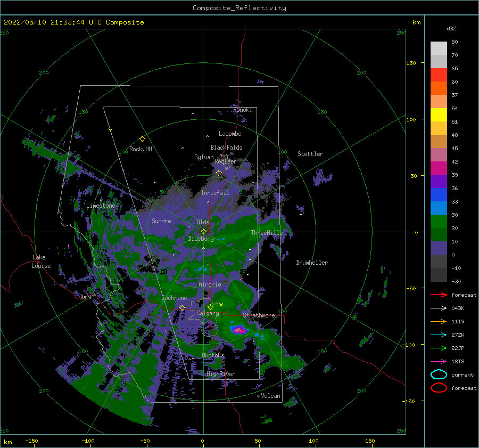479x448 pixels.
Task: Click the Drumheller city label
Action: pos(312,263)
